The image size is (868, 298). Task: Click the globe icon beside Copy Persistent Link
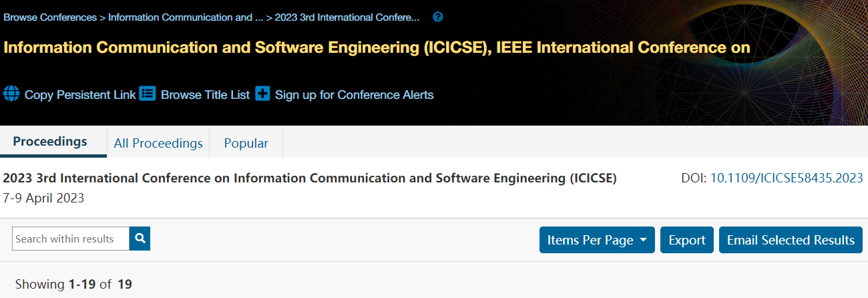(x=11, y=94)
